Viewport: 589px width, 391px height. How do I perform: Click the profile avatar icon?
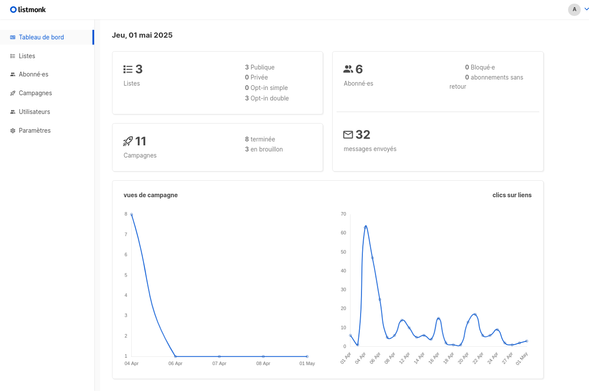click(574, 9)
